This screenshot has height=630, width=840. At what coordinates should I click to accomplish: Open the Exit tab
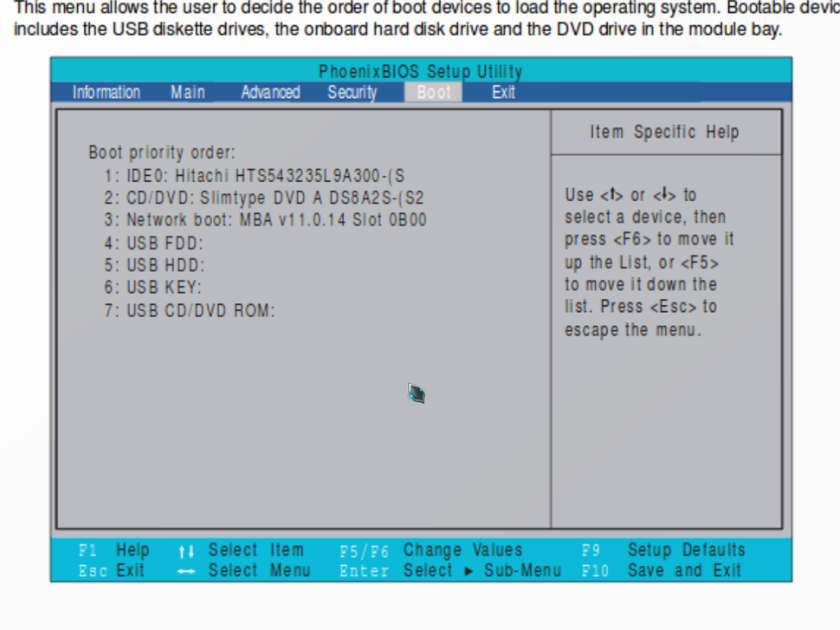click(x=504, y=92)
